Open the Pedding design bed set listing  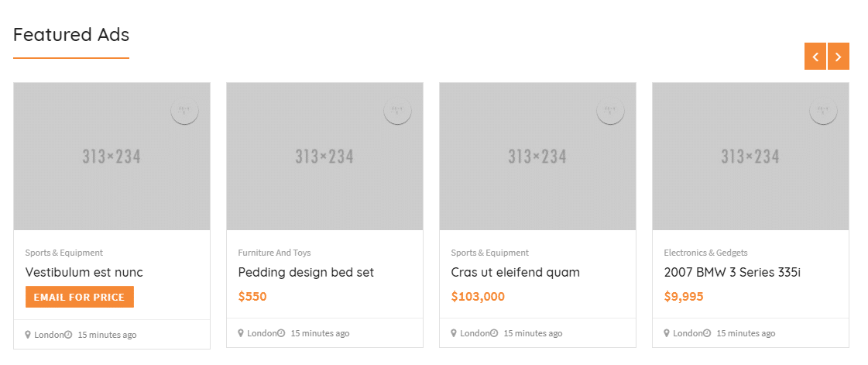pos(306,273)
